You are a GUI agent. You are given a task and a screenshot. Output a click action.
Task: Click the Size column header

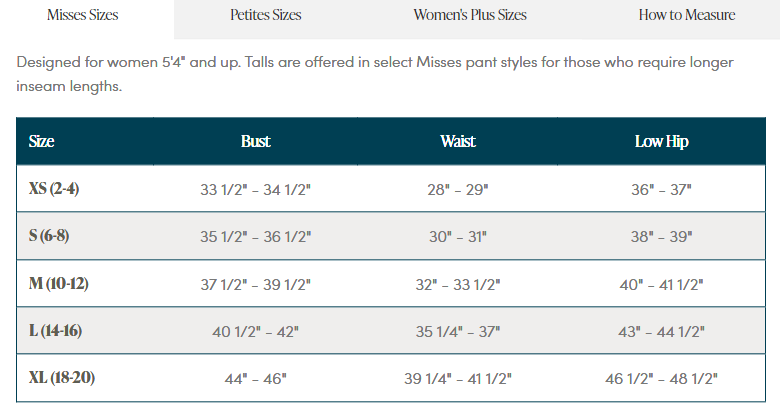[x=41, y=141]
